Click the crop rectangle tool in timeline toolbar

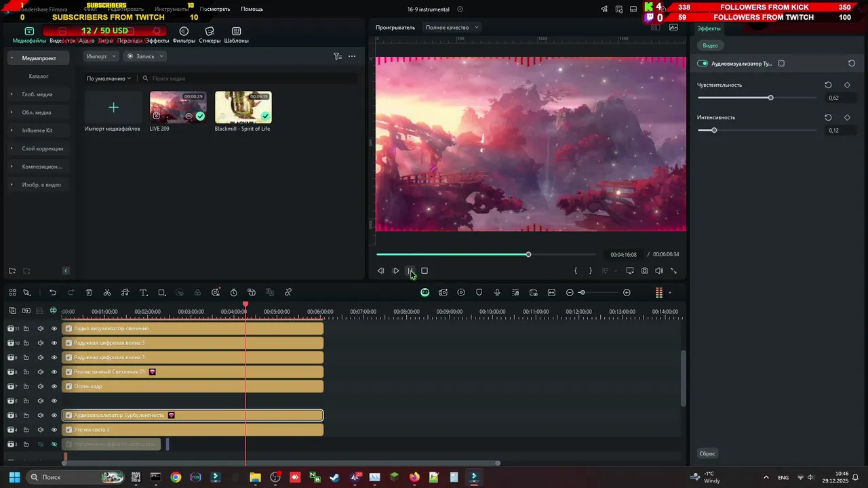[x=161, y=293]
